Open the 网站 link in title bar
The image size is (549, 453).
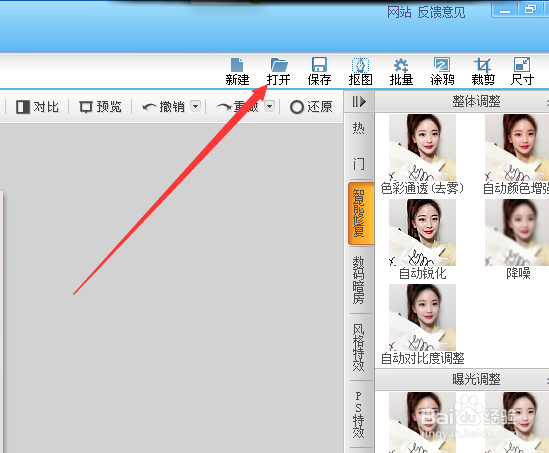pos(399,12)
